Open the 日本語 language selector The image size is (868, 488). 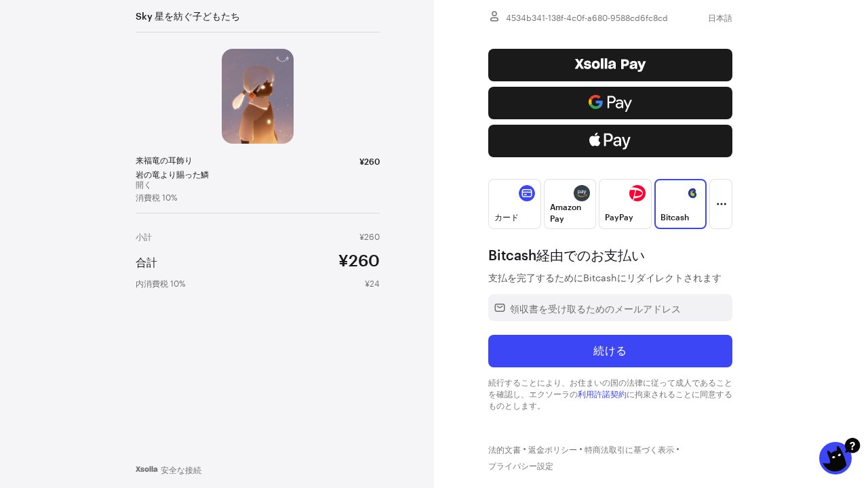click(719, 18)
